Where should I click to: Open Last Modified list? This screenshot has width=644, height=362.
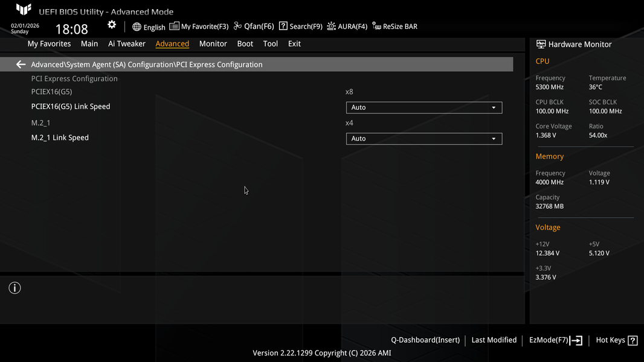tap(494, 340)
